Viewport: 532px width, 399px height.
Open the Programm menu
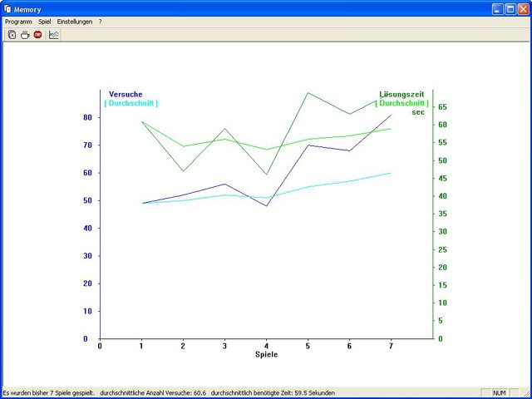pos(18,22)
